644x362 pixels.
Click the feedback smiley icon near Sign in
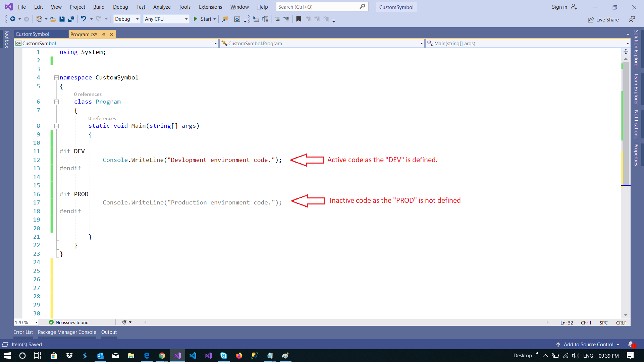click(633, 19)
